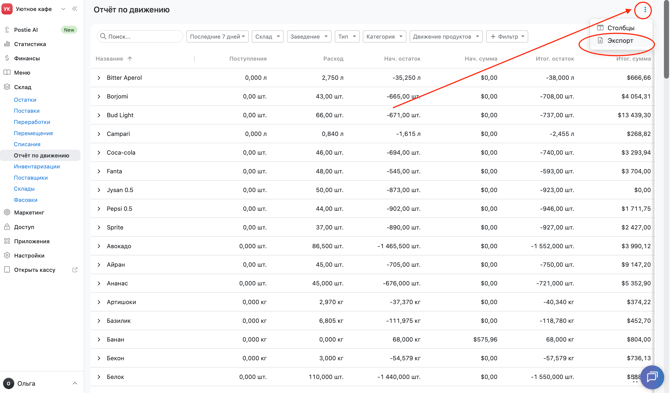Open Остатки under Склад
The image size is (670, 393).
point(25,100)
